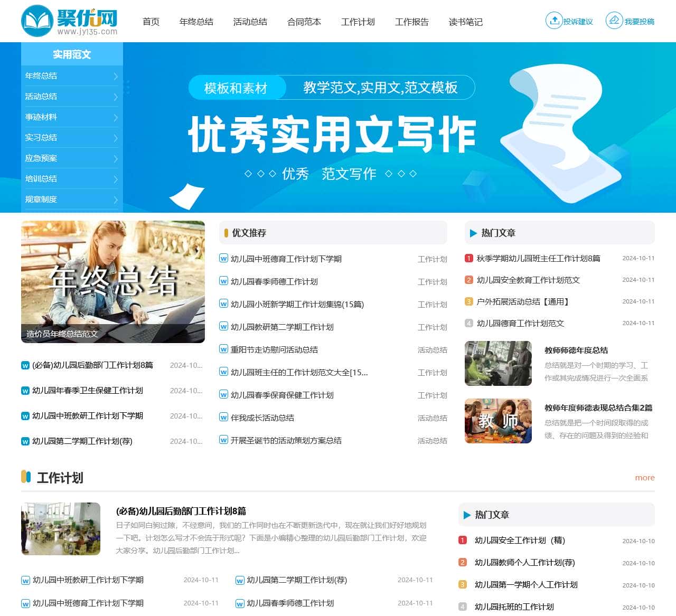Expand the 活动总结 sidebar chevron
Image resolution: width=676 pixels, height=616 pixels.
coord(116,97)
